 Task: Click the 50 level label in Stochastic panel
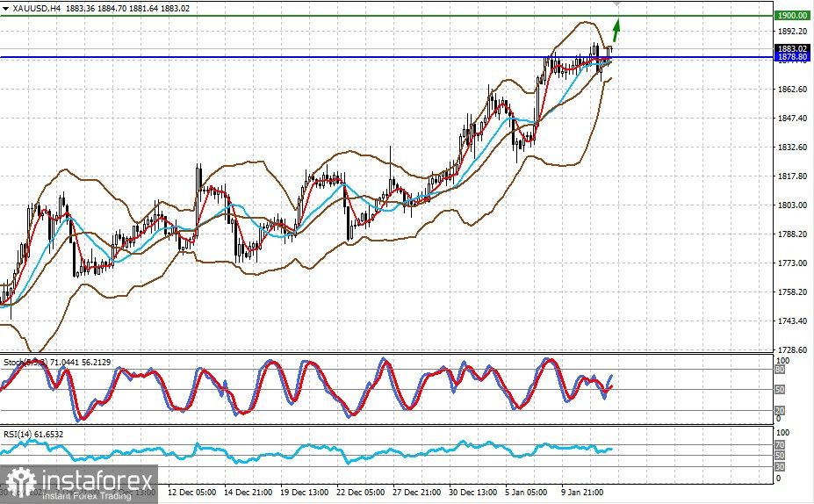tap(780, 389)
